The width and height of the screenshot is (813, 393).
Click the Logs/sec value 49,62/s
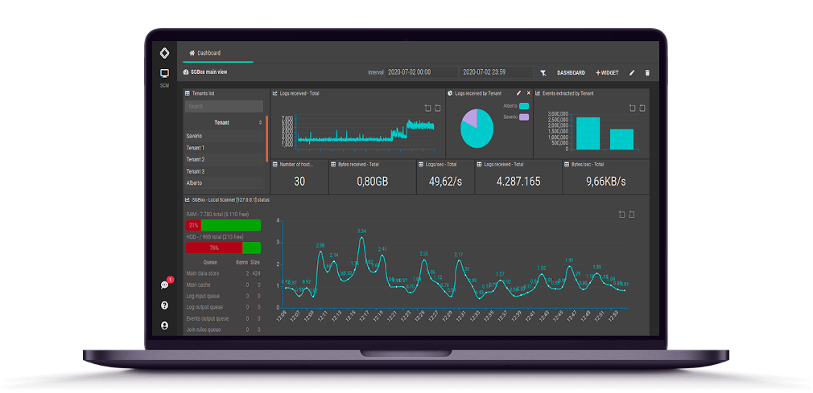(445, 181)
